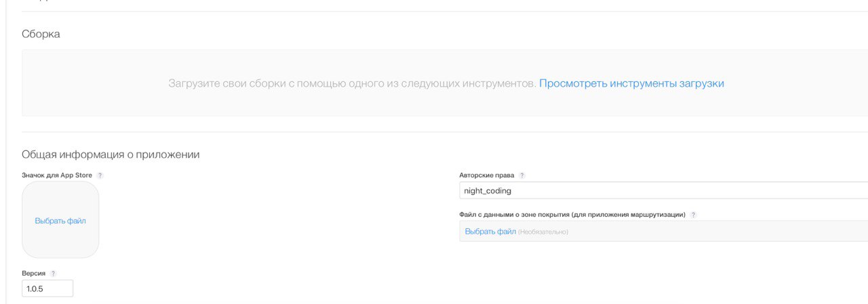Choose a coverage zone data file
The width and height of the screenshot is (868, 304).
click(x=490, y=232)
